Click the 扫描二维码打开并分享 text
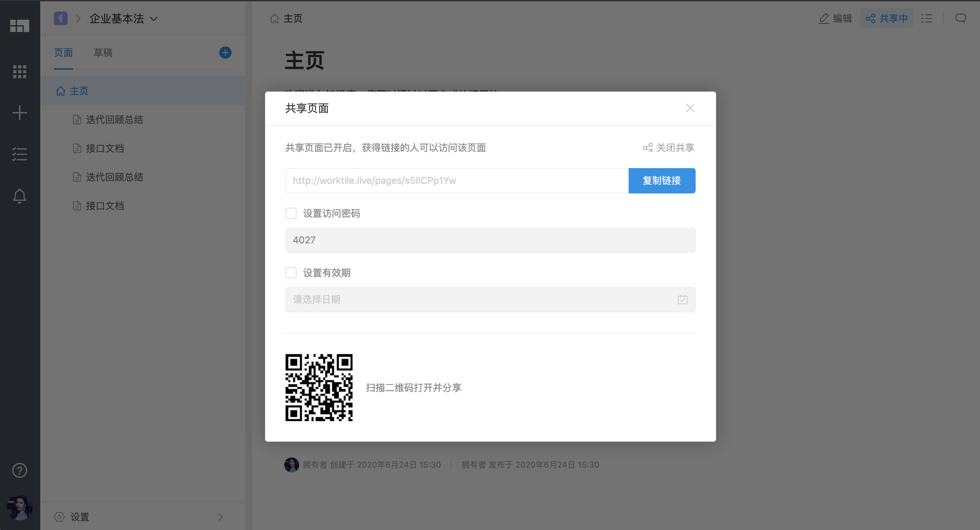The image size is (980, 530). 414,388
